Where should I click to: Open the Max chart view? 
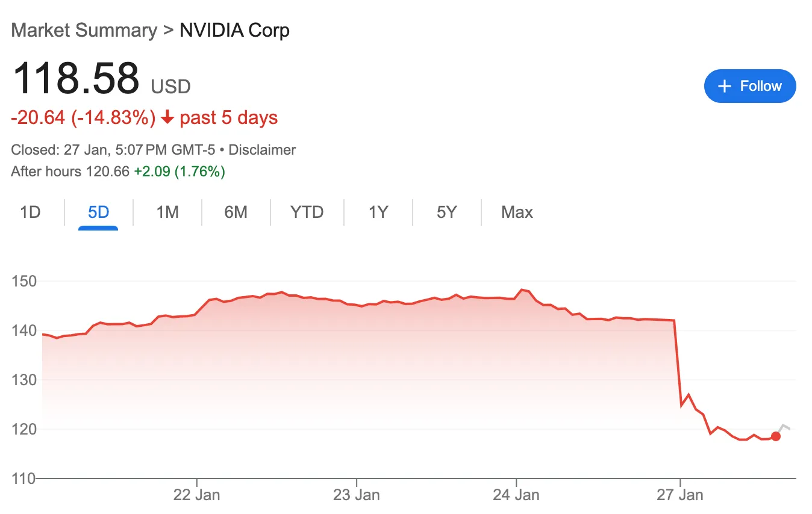point(516,212)
